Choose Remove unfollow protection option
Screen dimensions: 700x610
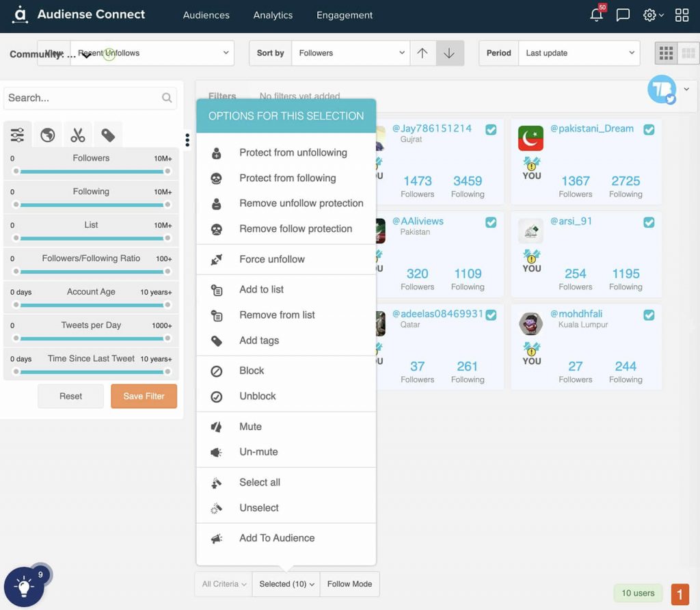pos(286,204)
